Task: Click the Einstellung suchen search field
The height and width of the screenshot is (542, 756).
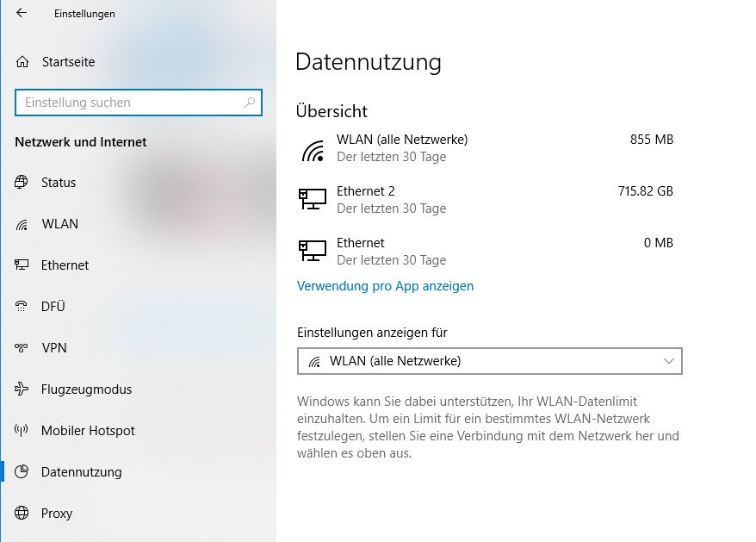Action: [129, 103]
